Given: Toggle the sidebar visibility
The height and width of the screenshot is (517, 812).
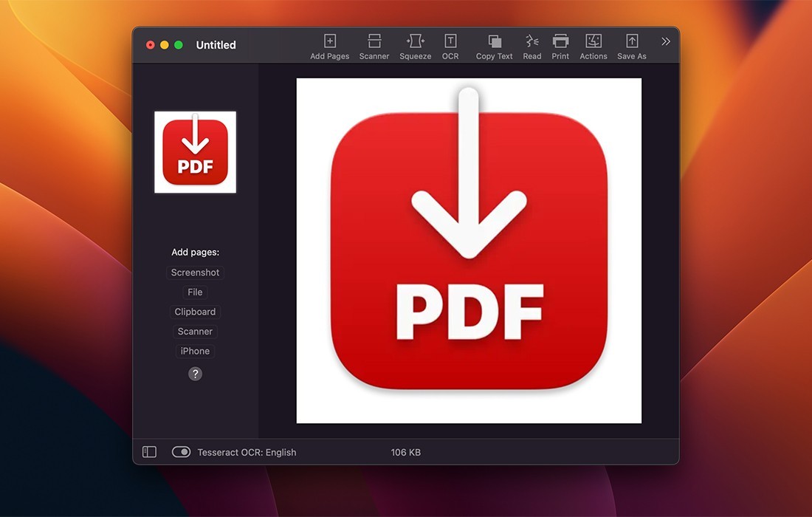Looking at the screenshot, I should [x=148, y=451].
